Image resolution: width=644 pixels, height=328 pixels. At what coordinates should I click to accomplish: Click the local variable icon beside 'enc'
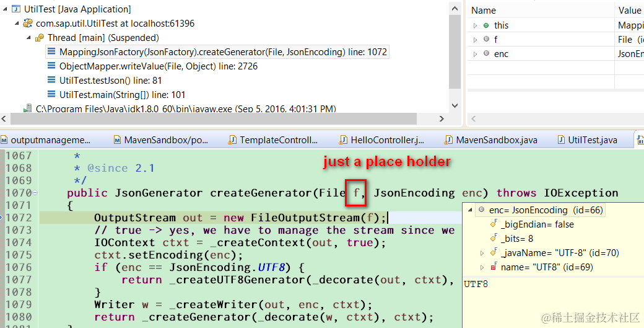point(486,53)
